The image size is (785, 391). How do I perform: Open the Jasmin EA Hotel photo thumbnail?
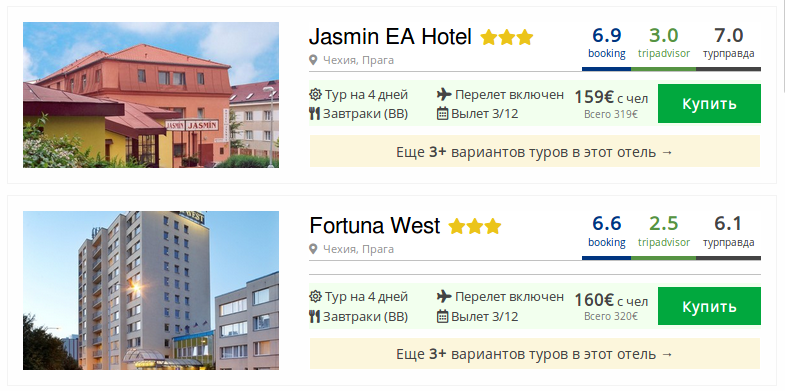tap(151, 95)
